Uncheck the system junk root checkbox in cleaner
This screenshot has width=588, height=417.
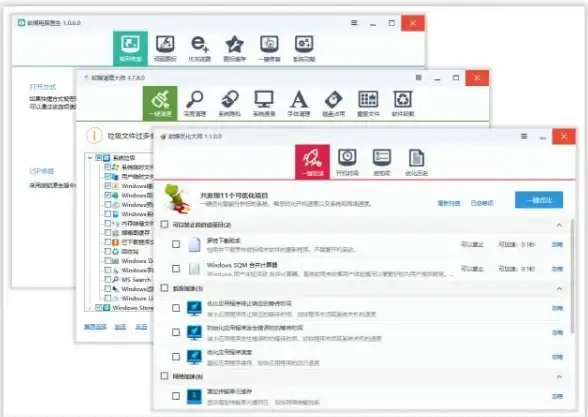(99, 158)
